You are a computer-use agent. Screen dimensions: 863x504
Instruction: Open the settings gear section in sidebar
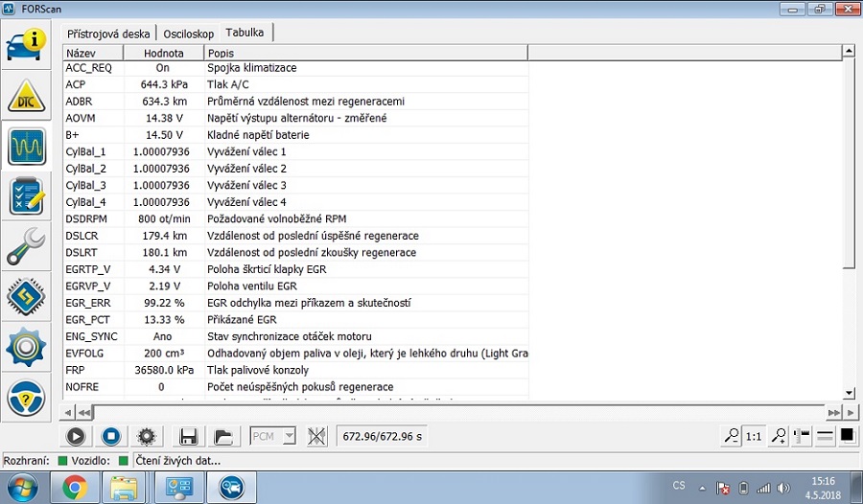[x=28, y=347]
